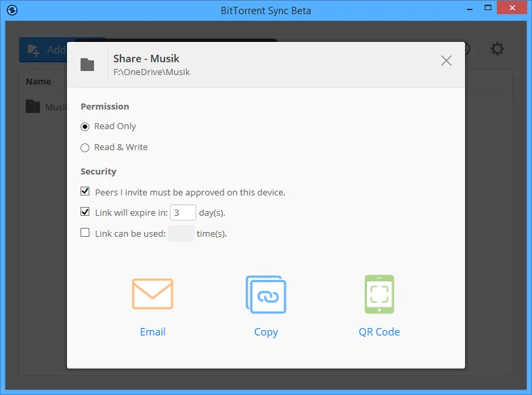Click the Security section heading
The height and width of the screenshot is (395, 532).
[98, 172]
